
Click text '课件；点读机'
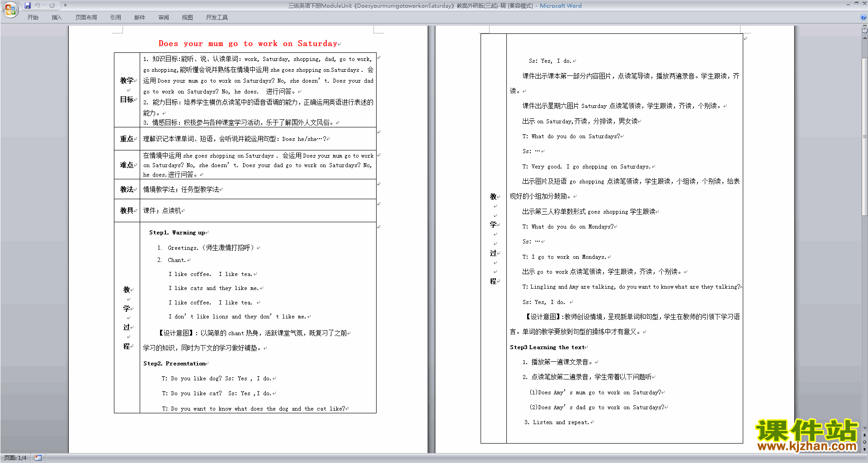(x=162, y=210)
